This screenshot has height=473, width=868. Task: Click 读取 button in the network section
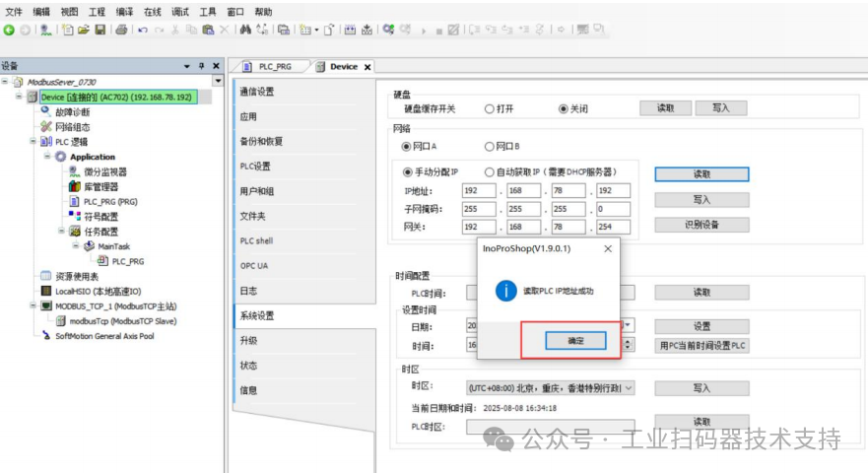pyautogui.click(x=701, y=174)
